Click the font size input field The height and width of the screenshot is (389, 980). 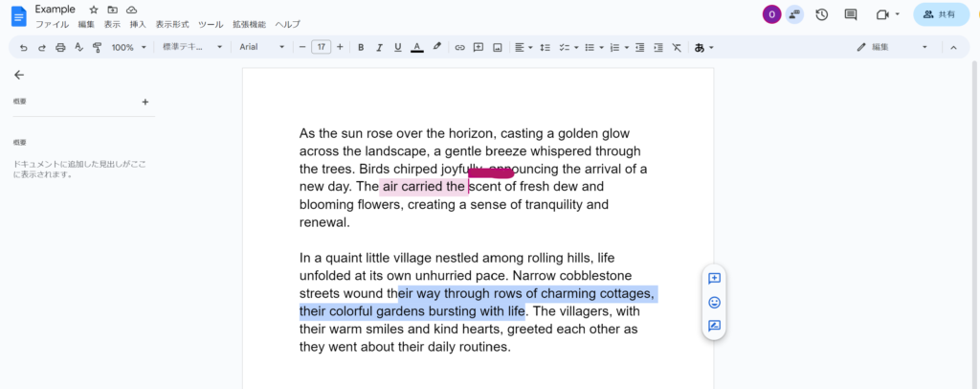point(321,47)
